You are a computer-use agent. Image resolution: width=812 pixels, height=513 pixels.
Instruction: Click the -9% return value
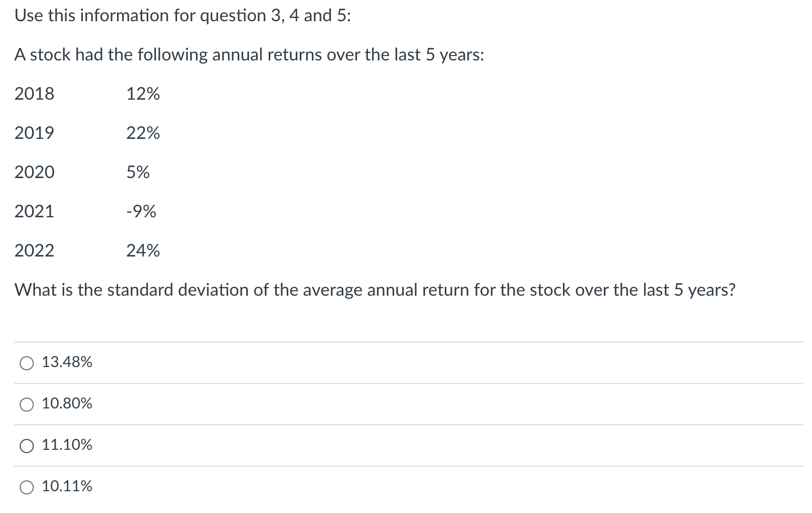pyautogui.click(x=141, y=211)
